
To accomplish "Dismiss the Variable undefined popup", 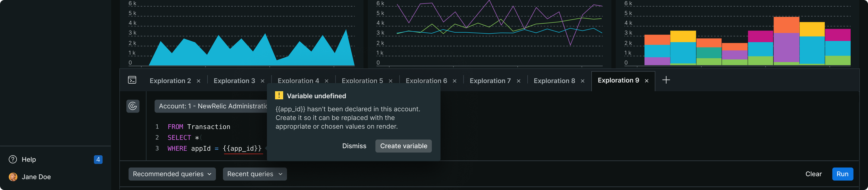I will (x=354, y=146).
